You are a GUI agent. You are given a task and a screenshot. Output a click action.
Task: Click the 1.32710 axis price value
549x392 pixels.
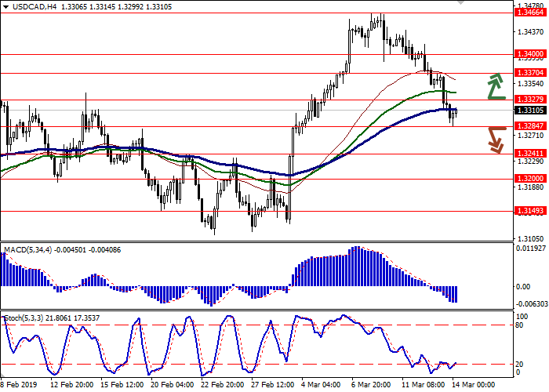click(x=531, y=136)
